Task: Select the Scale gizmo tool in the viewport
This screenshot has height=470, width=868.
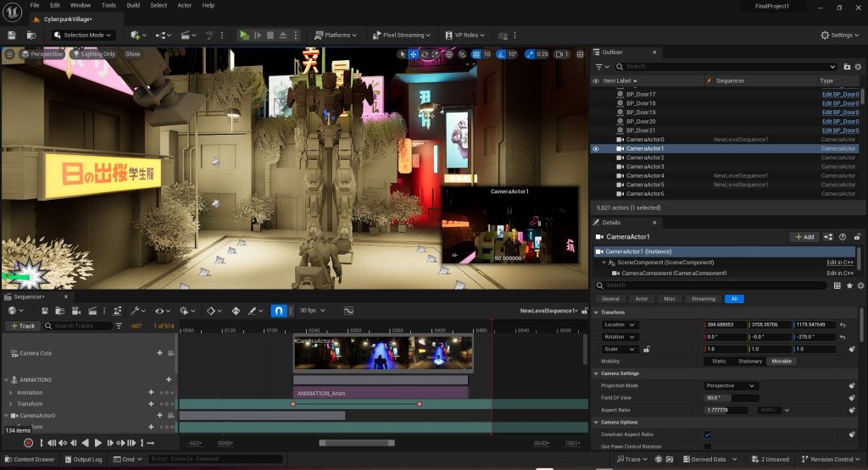Action: coord(436,54)
